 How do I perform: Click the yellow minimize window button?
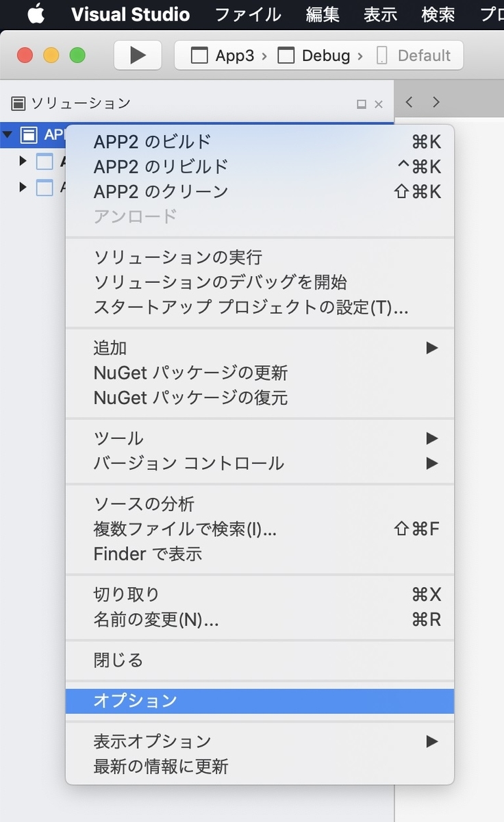(51, 55)
